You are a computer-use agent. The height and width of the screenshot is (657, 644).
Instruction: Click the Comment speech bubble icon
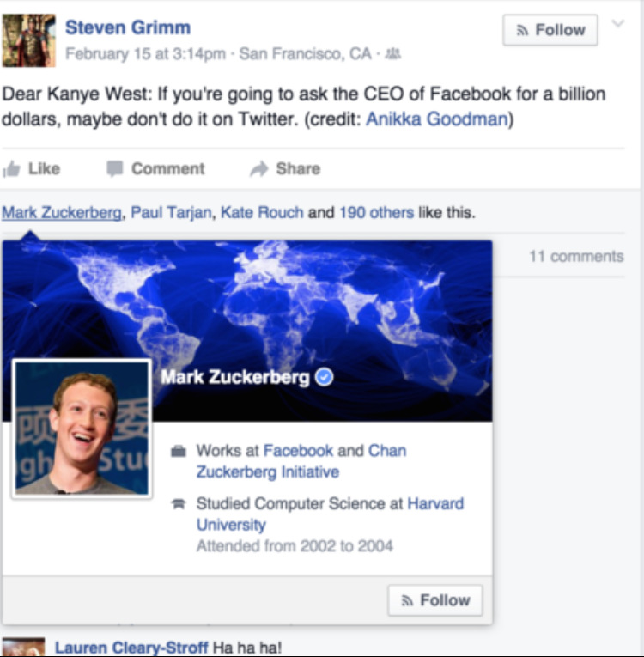pos(114,169)
